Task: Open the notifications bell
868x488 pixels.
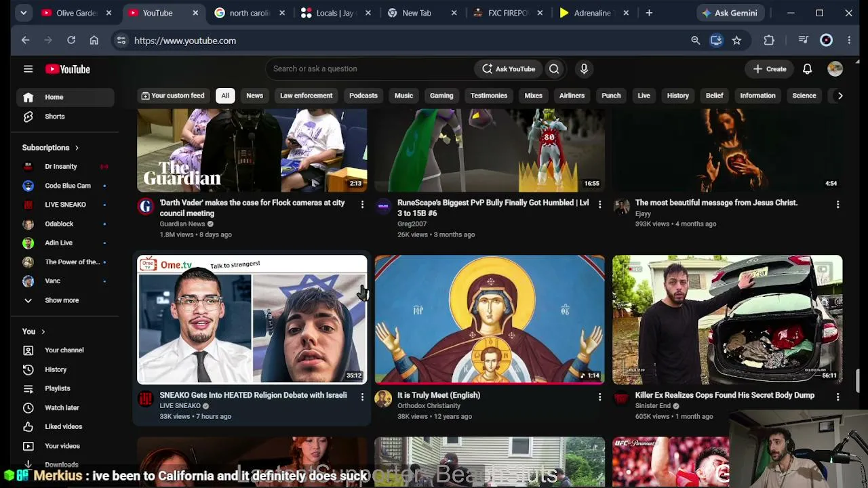Action: pos(807,69)
